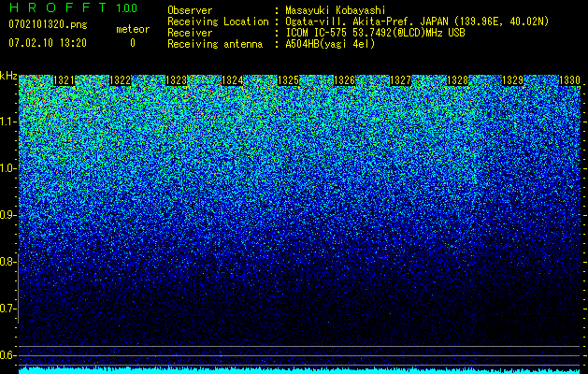Click the 0.6 frequency axis label
The width and height of the screenshot is (588, 374).
(x=8, y=355)
